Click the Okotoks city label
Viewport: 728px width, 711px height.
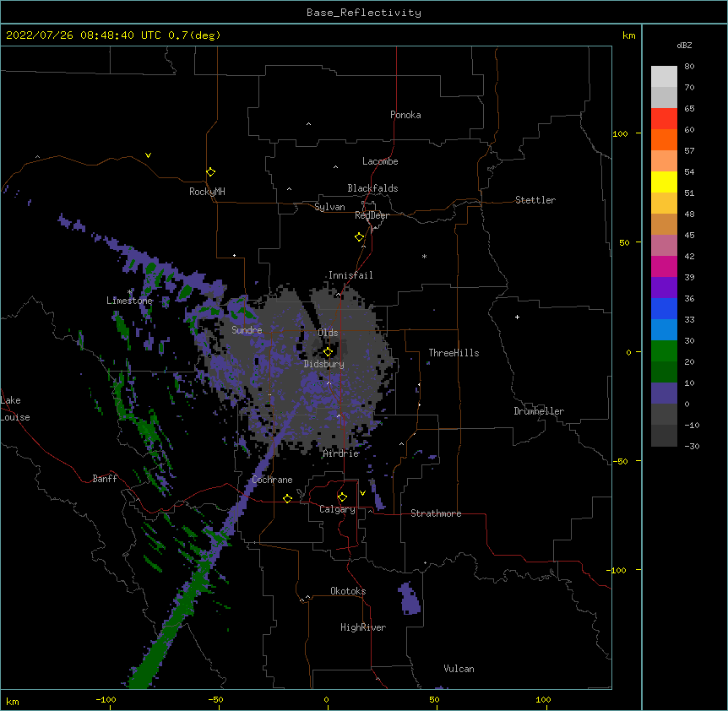point(348,591)
